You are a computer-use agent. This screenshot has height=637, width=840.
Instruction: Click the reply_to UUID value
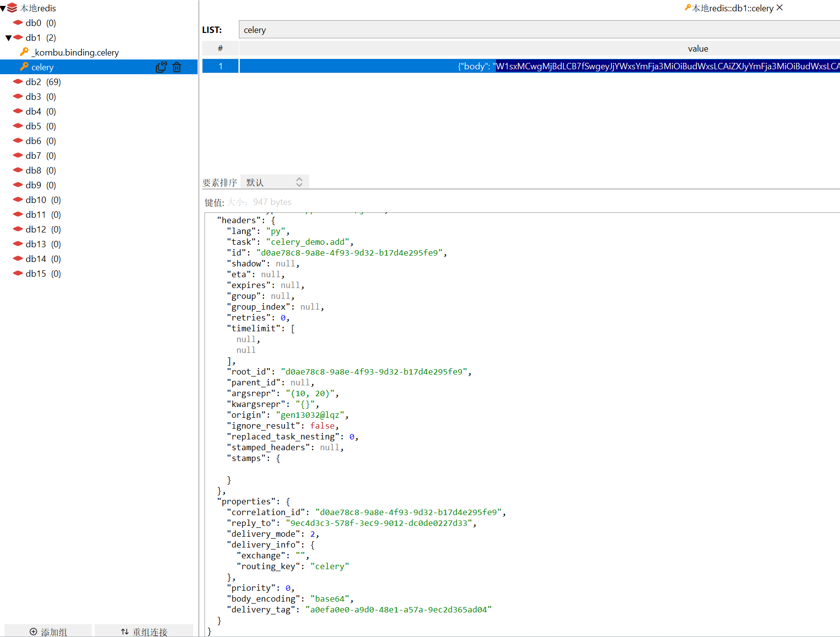379,523
